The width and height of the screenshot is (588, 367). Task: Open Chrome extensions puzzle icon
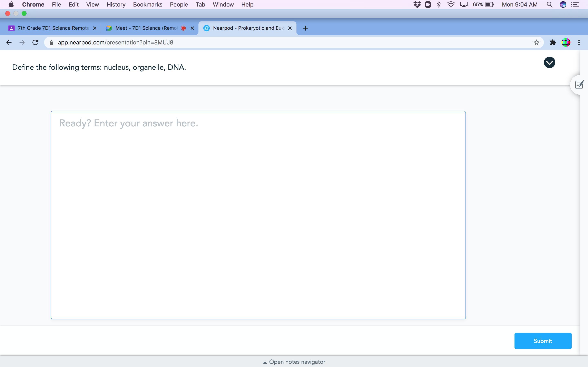553,42
